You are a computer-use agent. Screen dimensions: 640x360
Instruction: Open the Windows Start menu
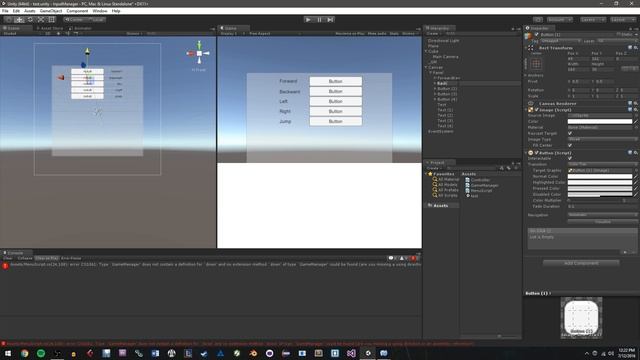(8, 353)
